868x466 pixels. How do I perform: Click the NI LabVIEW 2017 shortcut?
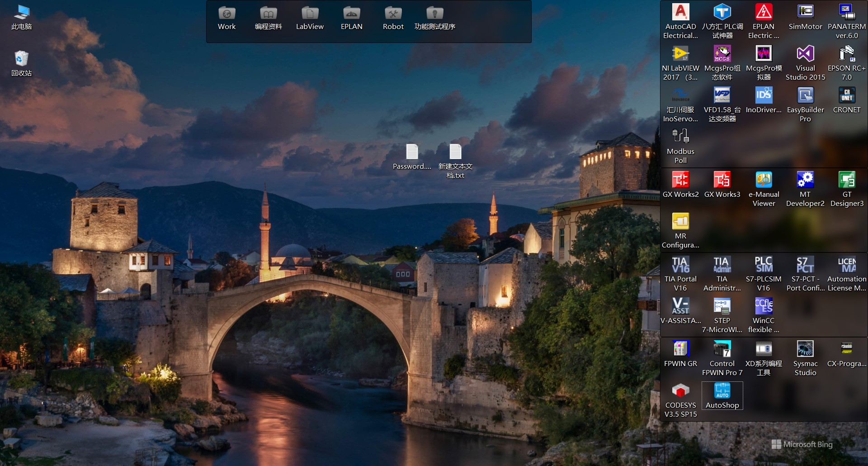coord(680,54)
